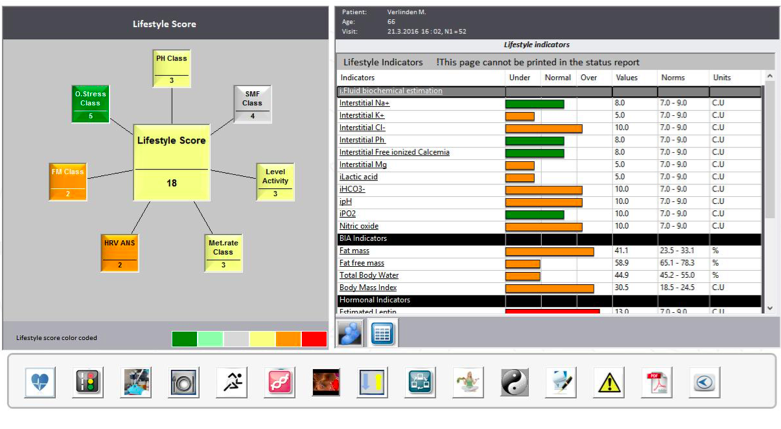This screenshot has height=429, width=781.
Task: Click the SMF Class grey box
Action: pos(253,104)
